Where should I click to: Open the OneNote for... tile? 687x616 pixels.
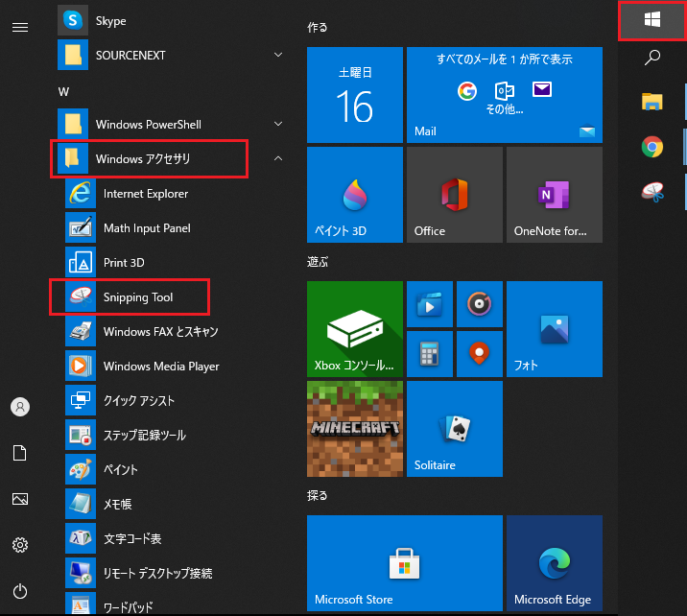point(555,195)
